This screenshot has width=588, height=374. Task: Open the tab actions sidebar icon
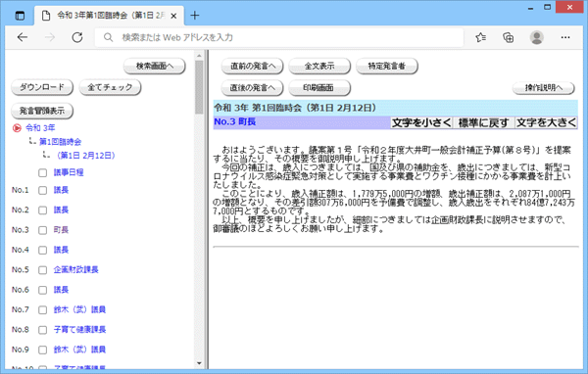(20, 16)
